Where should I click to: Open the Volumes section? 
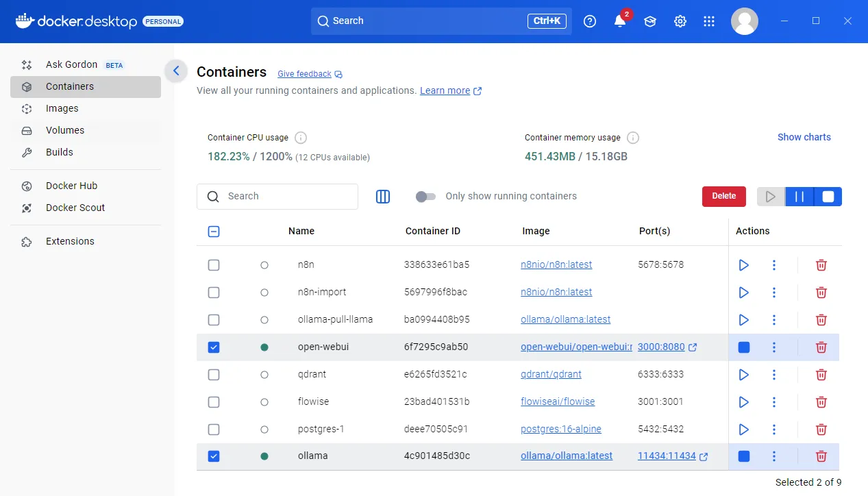(x=65, y=130)
